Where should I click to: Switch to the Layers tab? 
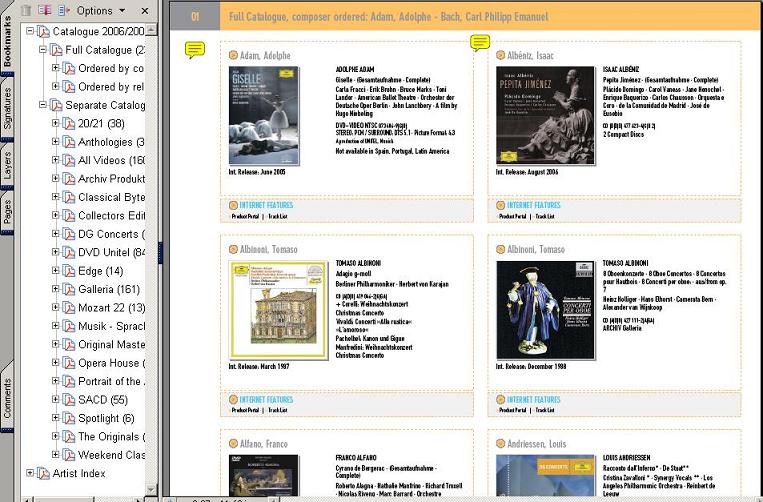7,165
